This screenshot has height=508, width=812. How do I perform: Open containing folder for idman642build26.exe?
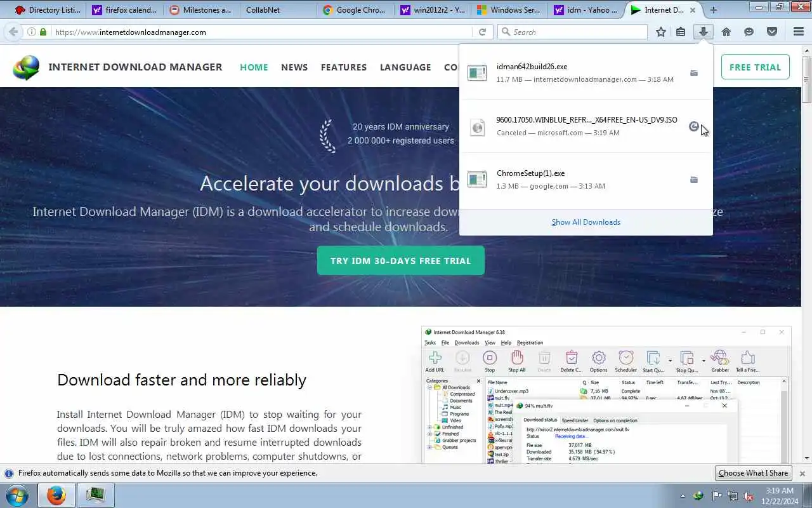point(694,73)
